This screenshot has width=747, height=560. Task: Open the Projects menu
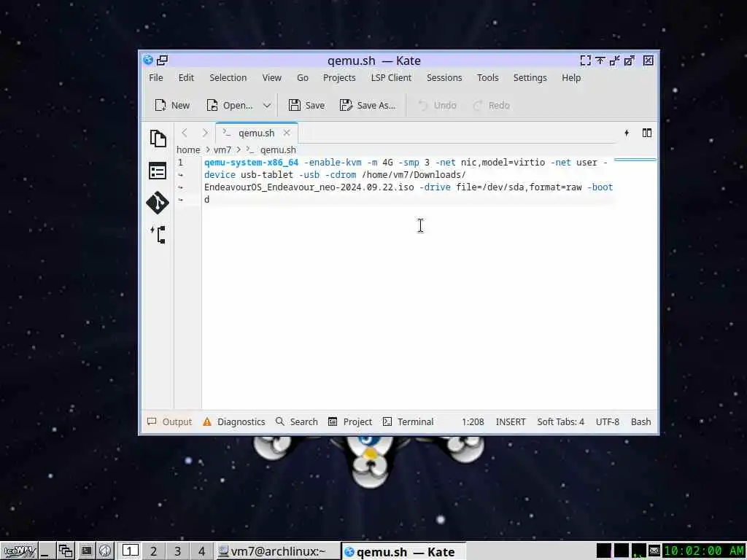pos(339,77)
